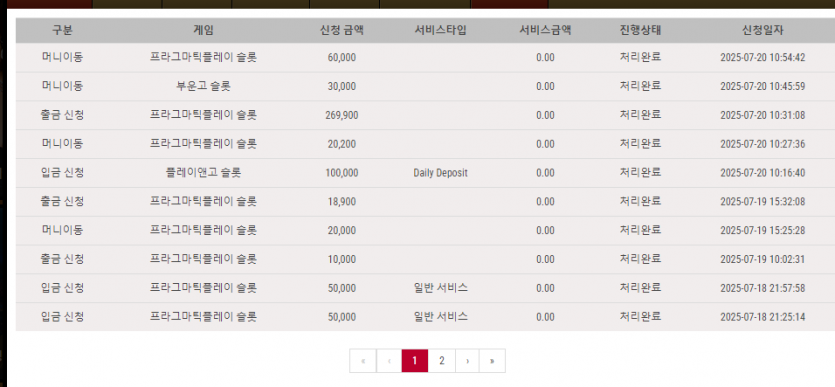Image resolution: width=835 pixels, height=387 pixels.
Task: Click the 18,900 amount cell
Action: (341, 202)
